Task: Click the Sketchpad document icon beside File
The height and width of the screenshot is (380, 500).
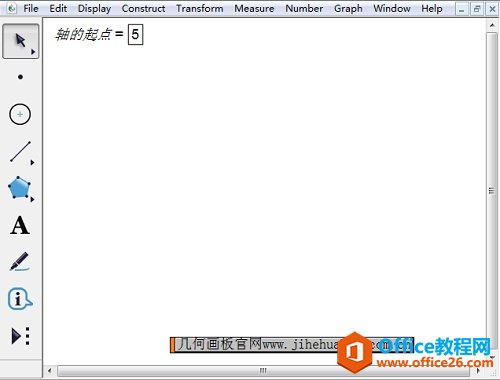Action: (x=12, y=8)
